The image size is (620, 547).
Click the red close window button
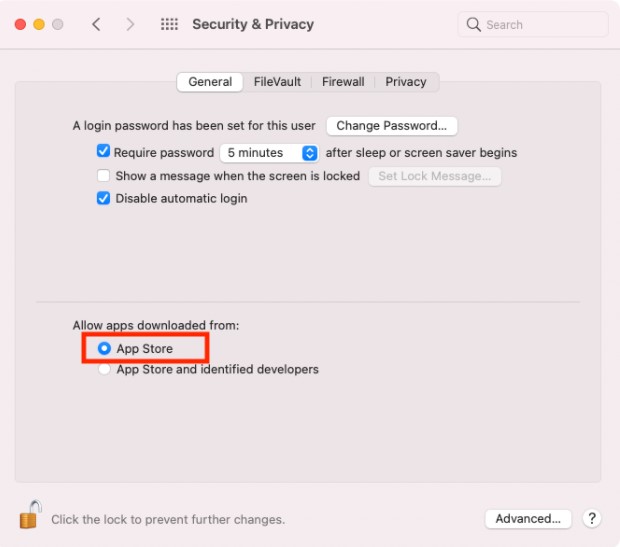point(20,25)
